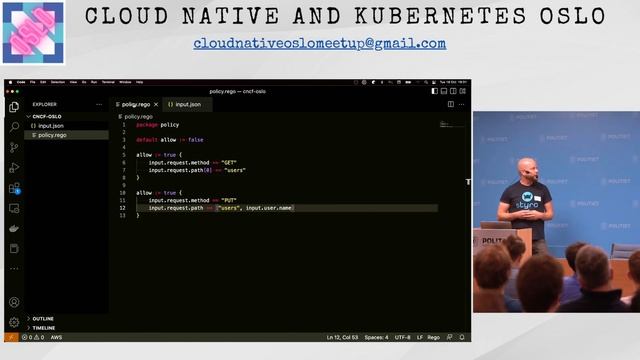The width and height of the screenshot is (640, 360).
Task: Open the Help menu
Action: (x=140, y=82)
